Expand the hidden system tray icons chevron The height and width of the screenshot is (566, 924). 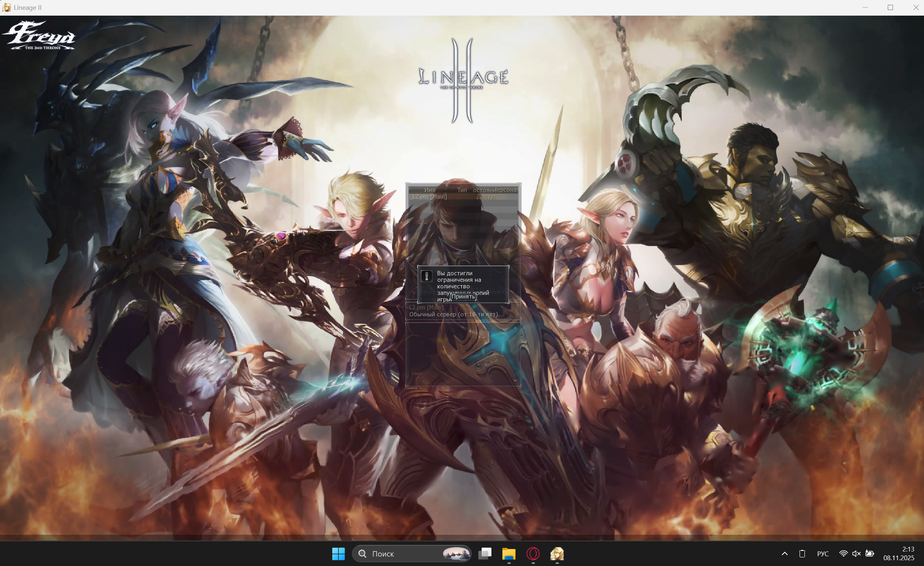point(784,554)
